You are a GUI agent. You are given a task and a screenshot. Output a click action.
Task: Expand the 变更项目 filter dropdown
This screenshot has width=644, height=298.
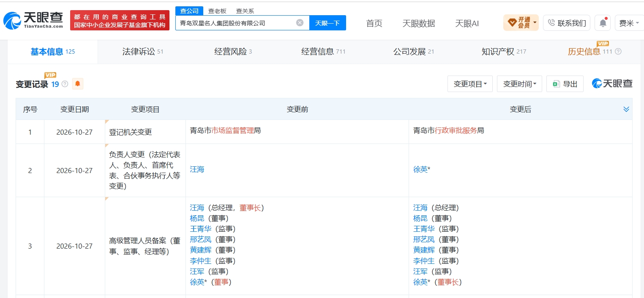click(470, 84)
